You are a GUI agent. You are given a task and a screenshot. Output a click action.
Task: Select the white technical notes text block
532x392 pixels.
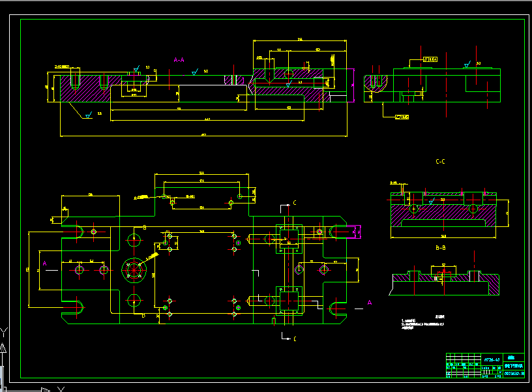click(422, 322)
